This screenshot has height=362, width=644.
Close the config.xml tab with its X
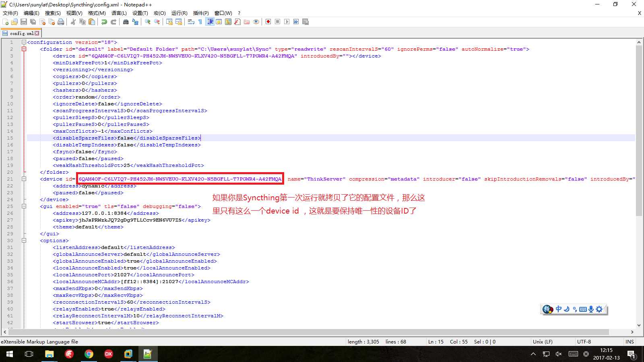click(37, 33)
